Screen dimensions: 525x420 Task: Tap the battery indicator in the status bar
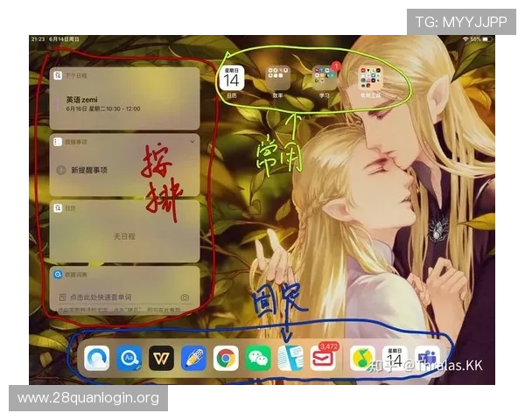pyautogui.click(x=488, y=39)
